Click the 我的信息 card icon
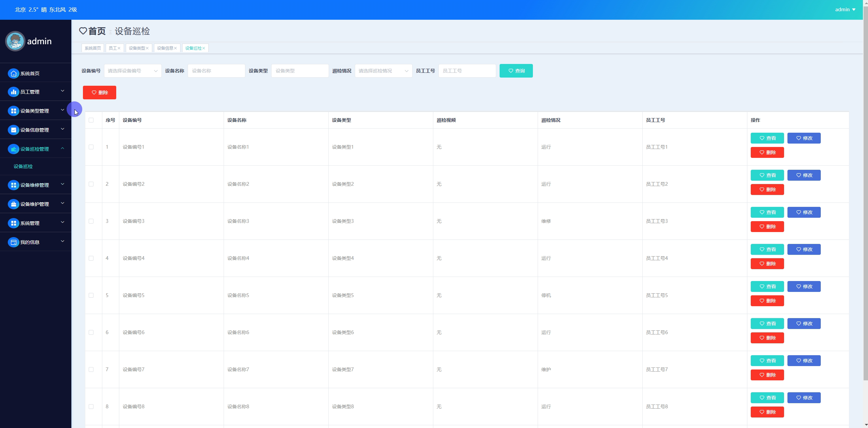Image resolution: width=868 pixels, height=428 pixels. (14, 242)
